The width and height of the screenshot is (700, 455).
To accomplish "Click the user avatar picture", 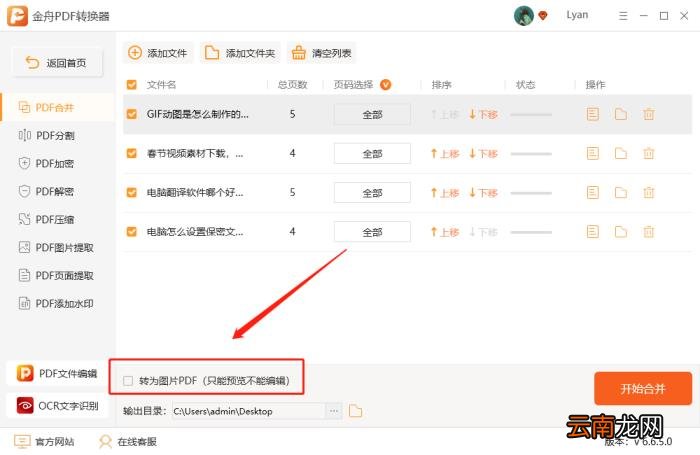I will point(524,16).
